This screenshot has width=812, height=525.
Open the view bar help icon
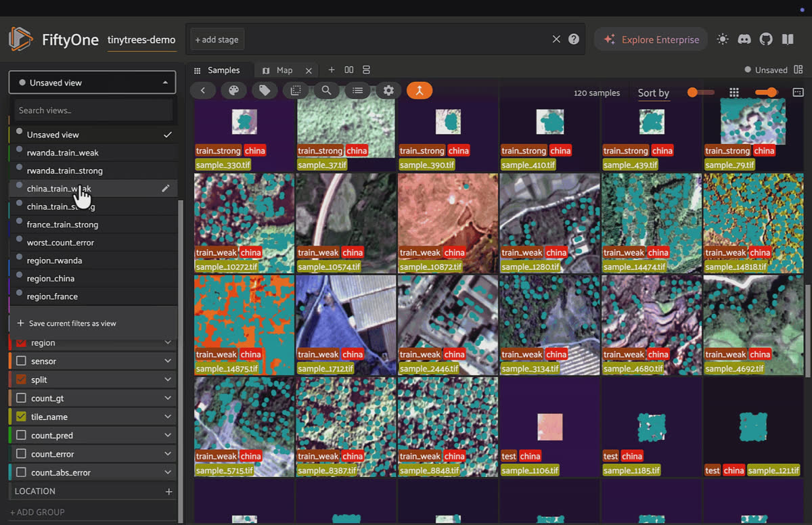(x=574, y=39)
